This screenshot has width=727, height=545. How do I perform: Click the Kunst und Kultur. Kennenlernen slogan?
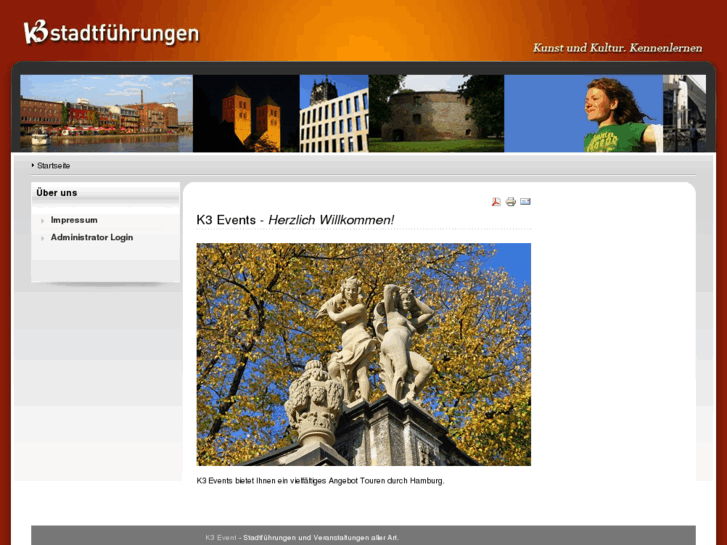coord(617,48)
